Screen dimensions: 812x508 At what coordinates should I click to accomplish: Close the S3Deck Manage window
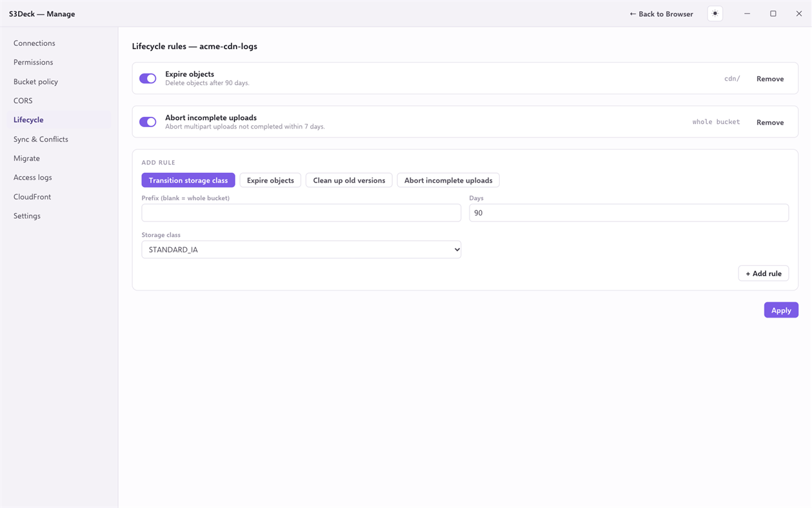click(798, 14)
